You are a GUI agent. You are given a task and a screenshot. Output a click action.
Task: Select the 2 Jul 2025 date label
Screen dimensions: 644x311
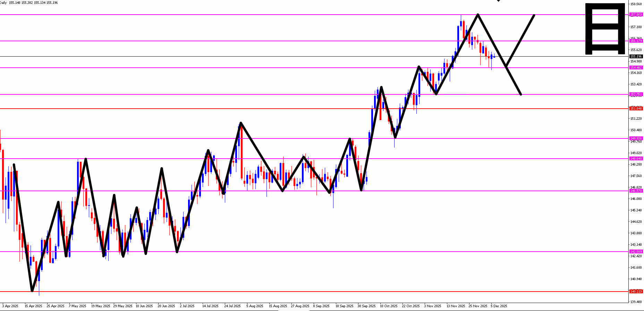pyautogui.click(x=188, y=306)
